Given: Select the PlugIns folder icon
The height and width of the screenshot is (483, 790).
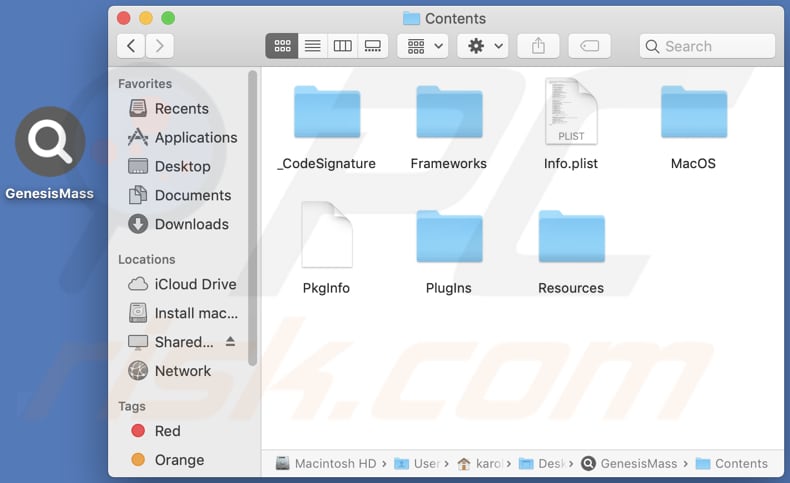Looking at the screenshot, I should pyautogui.click(x=449, y=236).
